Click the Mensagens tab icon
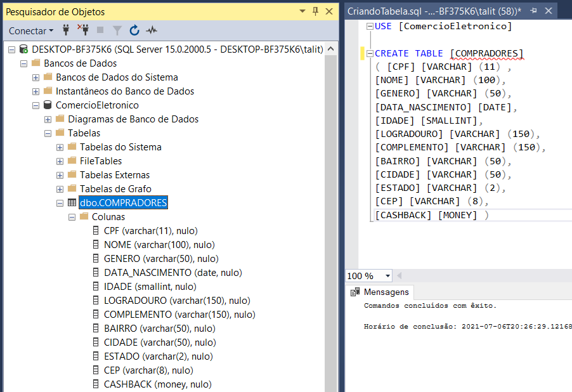The width and height of the screenshot is (572, 392). 355,292
